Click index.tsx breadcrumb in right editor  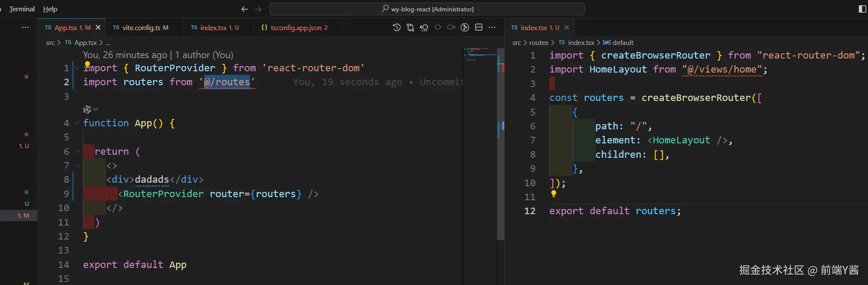581,43
